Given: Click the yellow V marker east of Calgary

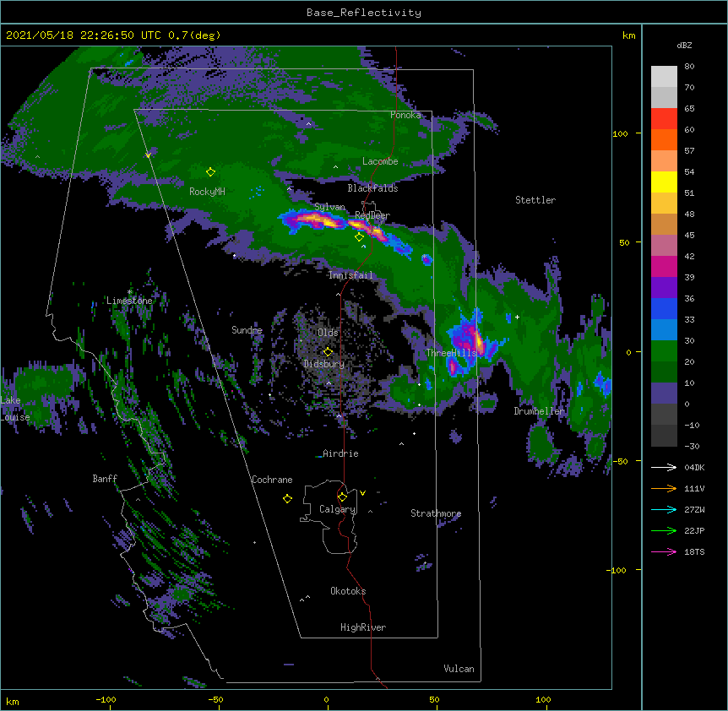Looking at the screenshot, I should (362, 493).
